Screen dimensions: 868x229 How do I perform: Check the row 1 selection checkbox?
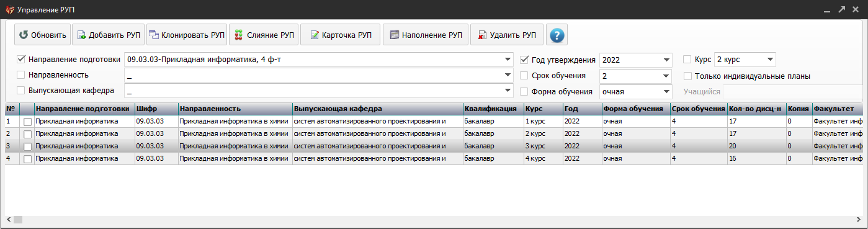(27, 122)
